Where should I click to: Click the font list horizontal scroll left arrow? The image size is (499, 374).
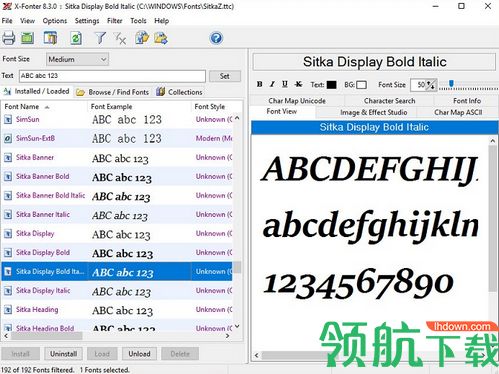pos(6,336)
